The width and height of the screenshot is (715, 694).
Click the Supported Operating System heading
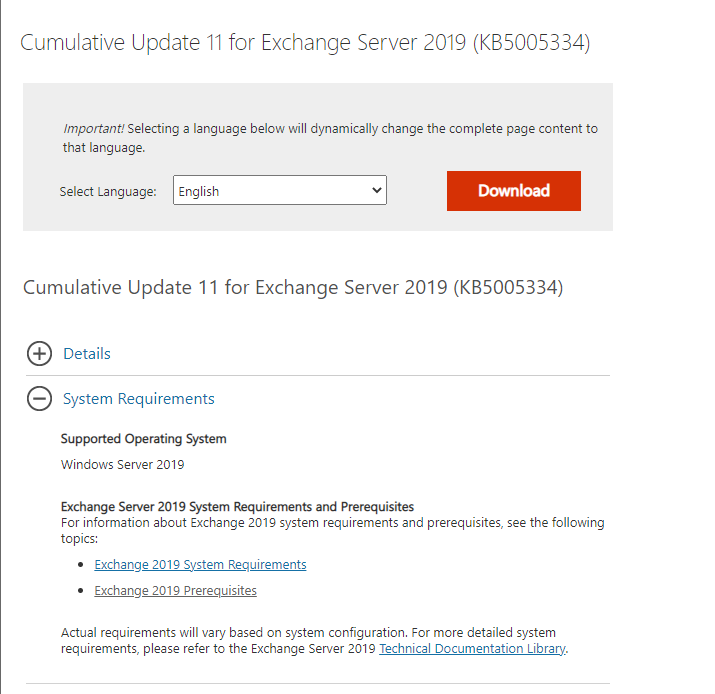144,439
